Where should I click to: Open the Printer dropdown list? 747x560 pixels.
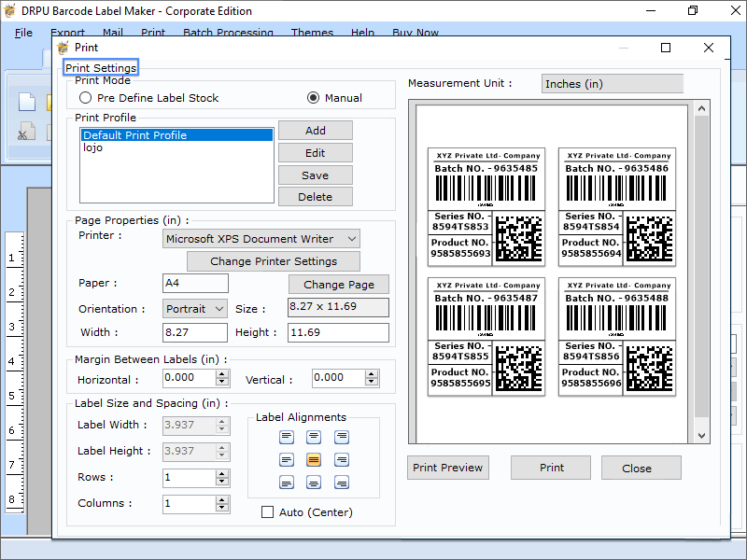point(352,239)
